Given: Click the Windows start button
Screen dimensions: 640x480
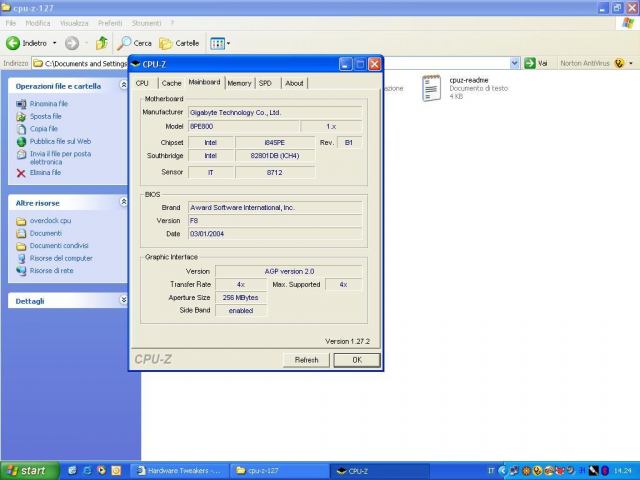Looking at the screenshot, I should pyautogui.click(x=29, y=471).
